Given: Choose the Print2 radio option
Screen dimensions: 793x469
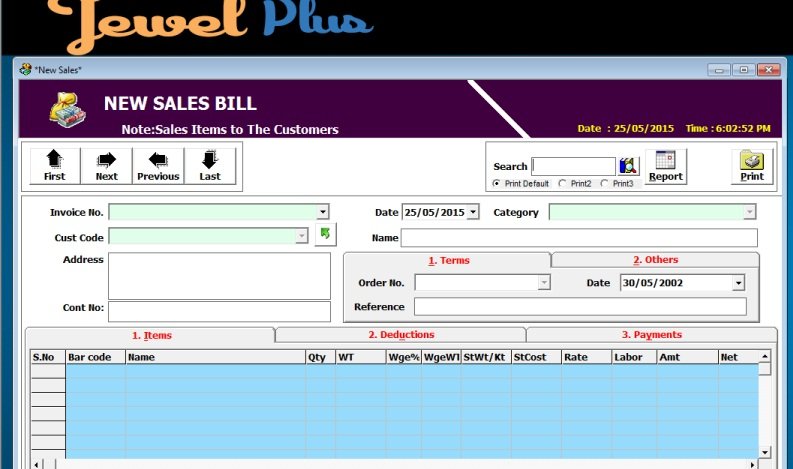Looking at the screenshot, I should click(x=563, y=184).
